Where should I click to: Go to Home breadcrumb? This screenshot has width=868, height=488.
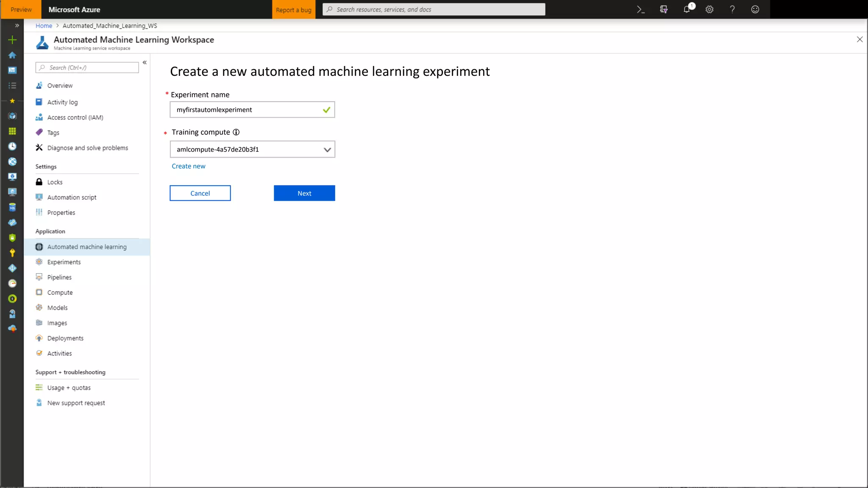click(x=44, y=26)
